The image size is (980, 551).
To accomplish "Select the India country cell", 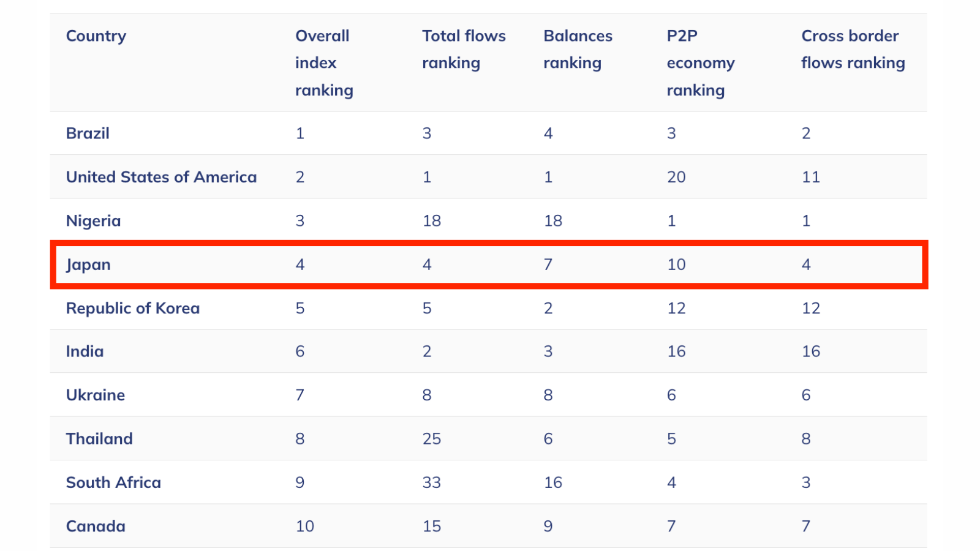I will (x=85, y=351).
